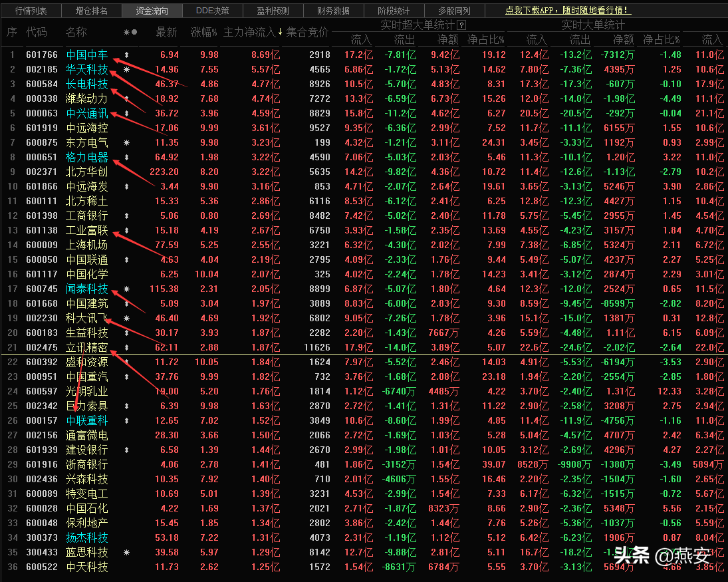The height and width of the screenshot is (582, 728).
Task: Select the 资金流向 tab
Action: 152,10
